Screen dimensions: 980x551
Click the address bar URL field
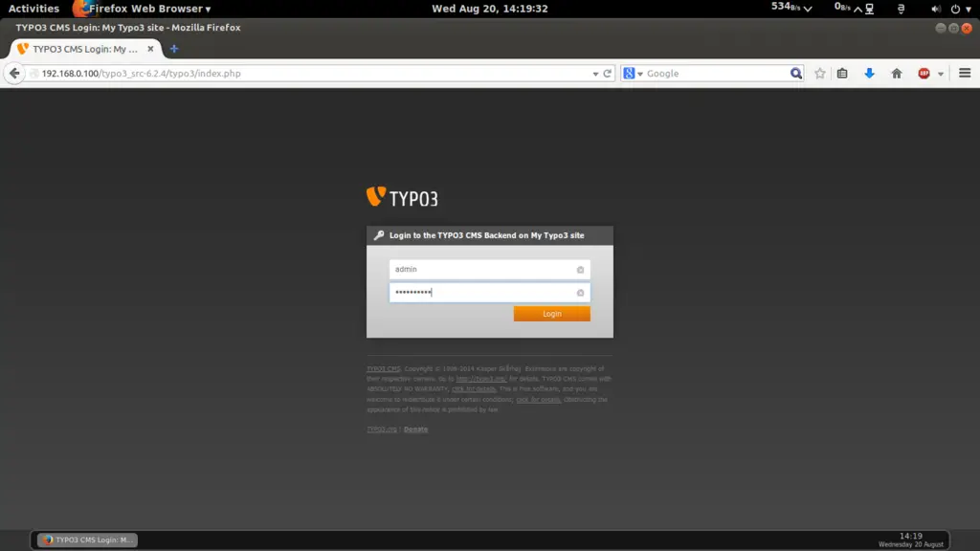313,73
